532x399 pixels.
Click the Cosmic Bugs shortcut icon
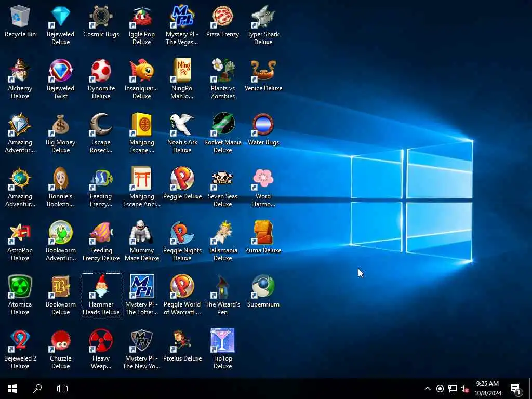click(x=101, y=16)
